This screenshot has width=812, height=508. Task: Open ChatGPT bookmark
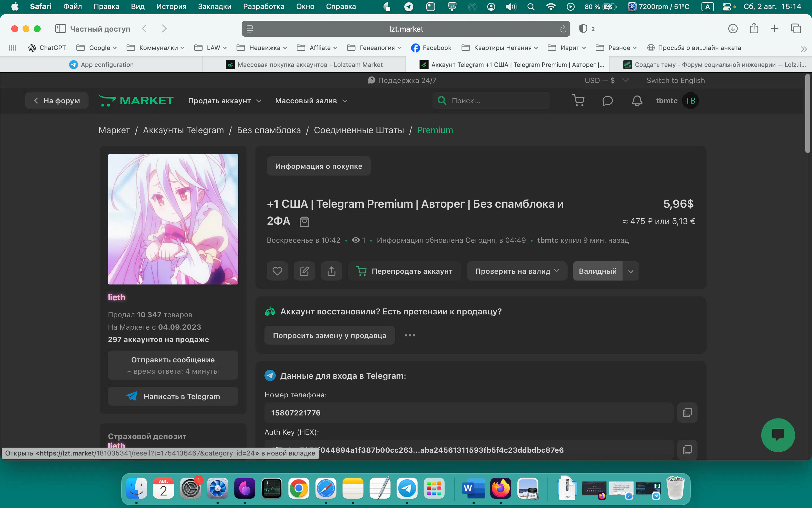pos(47,48)
